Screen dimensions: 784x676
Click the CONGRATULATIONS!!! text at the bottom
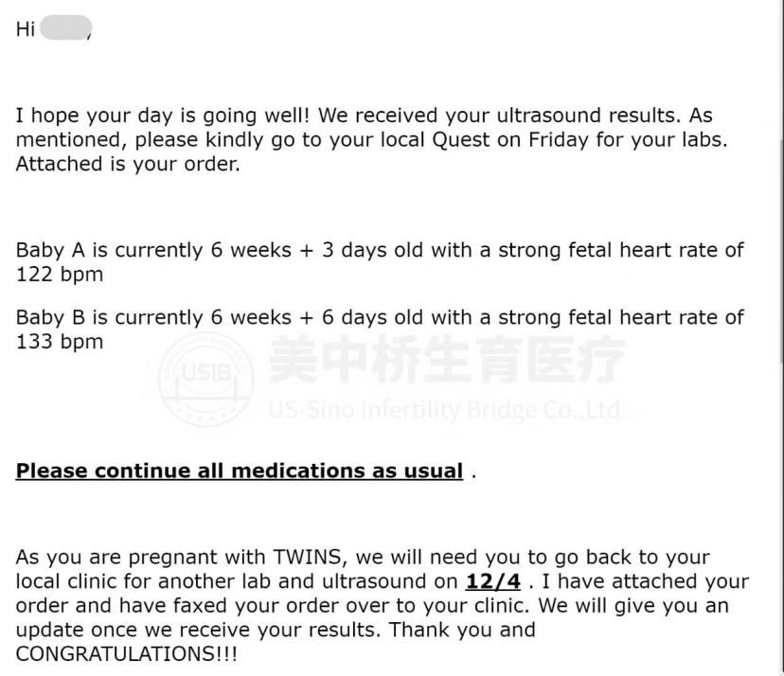tap(126, 655)
